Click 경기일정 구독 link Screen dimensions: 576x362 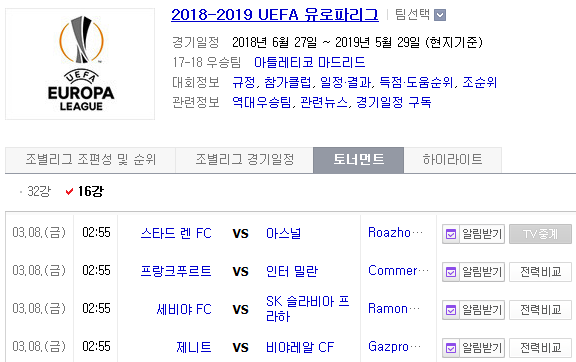pos(393,102)
